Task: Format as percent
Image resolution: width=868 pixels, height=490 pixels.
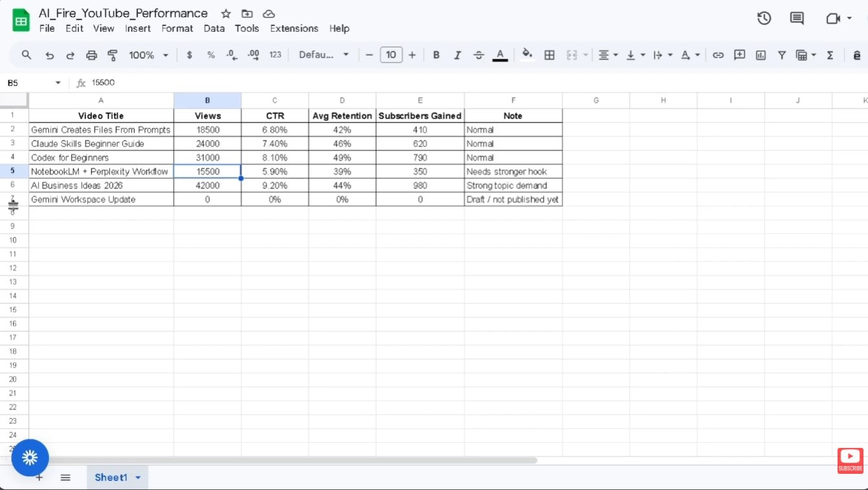Action: (x=211, y=55)
